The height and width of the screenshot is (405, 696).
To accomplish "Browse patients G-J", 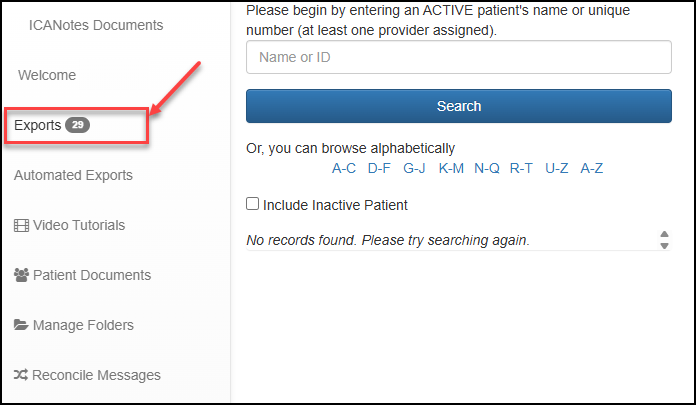I will point(414,168).
